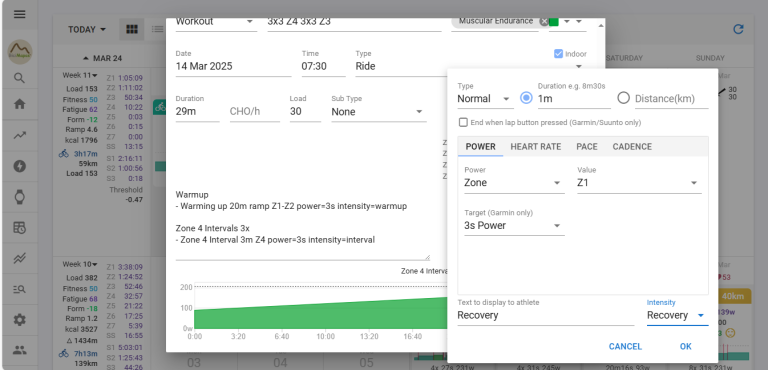The width and height of the screenshot is (768, 370).
Task: Click the green workout power chart
Action: pyautogui.click(x=321, y=314)
